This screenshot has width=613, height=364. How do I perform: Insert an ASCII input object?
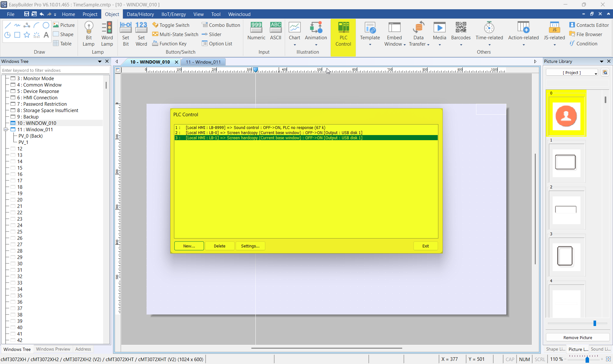pyautogui.click(x=276, y=31)
